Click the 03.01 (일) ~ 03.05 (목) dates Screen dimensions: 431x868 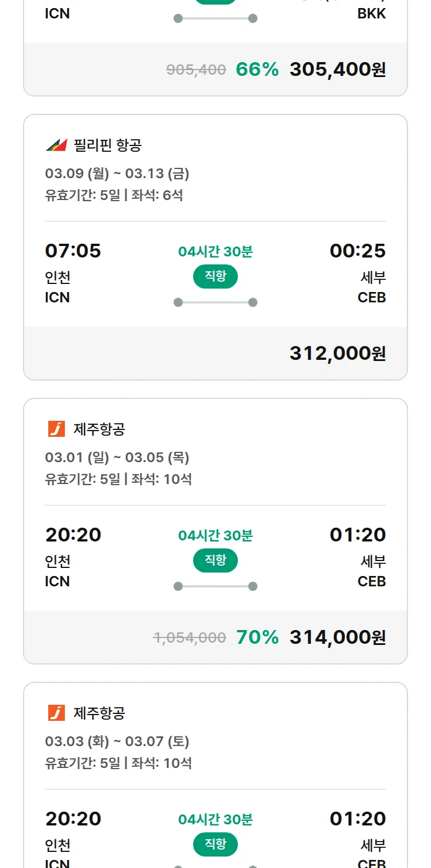tap(117, 457)
